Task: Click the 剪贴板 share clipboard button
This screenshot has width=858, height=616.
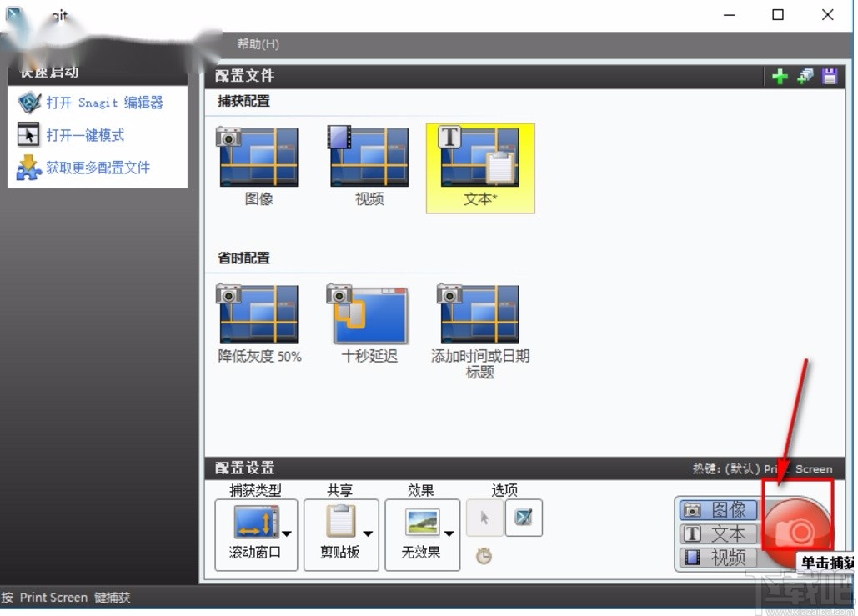Action: pyautogui.click(x=341, y=534)
